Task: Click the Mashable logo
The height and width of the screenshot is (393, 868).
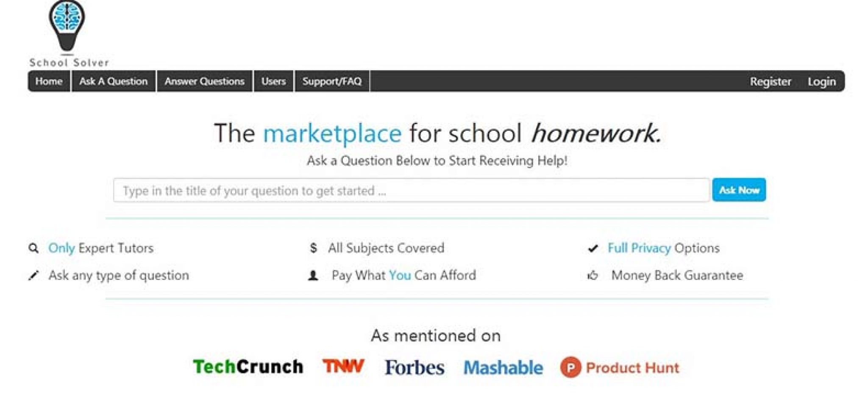Action: (x=503, y=368)
